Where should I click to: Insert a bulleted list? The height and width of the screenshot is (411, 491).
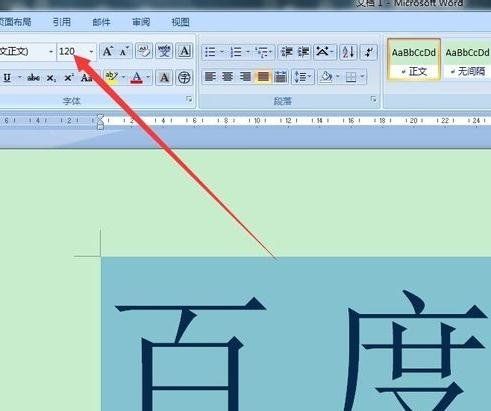point(210,52)
